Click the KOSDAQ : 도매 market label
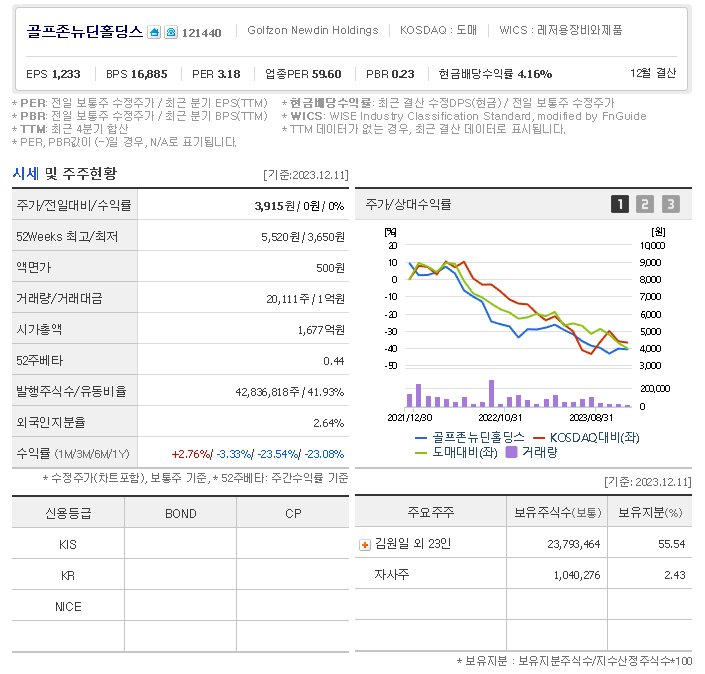This screenshot has height=674, width=705. pos(438,30)
